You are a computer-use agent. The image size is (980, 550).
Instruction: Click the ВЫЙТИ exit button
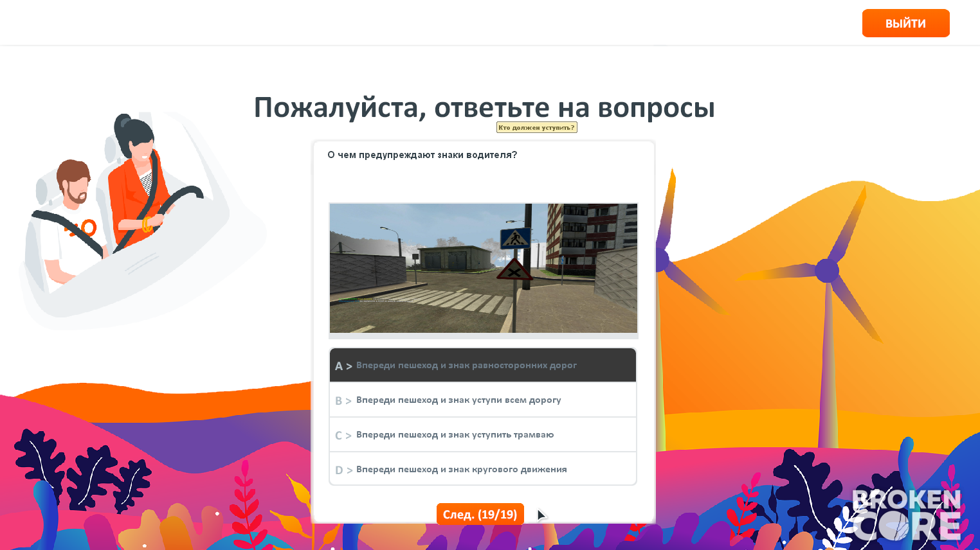point(905,23)
